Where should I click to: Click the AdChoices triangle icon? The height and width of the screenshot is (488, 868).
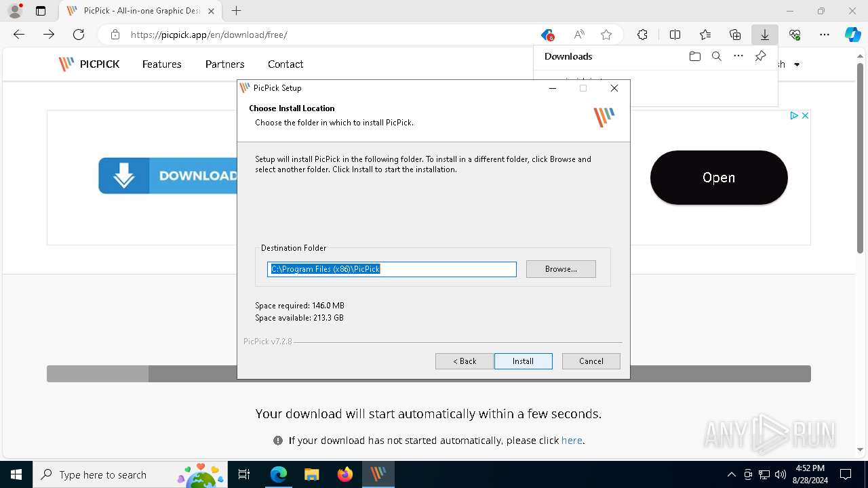(x=794, y=116)
